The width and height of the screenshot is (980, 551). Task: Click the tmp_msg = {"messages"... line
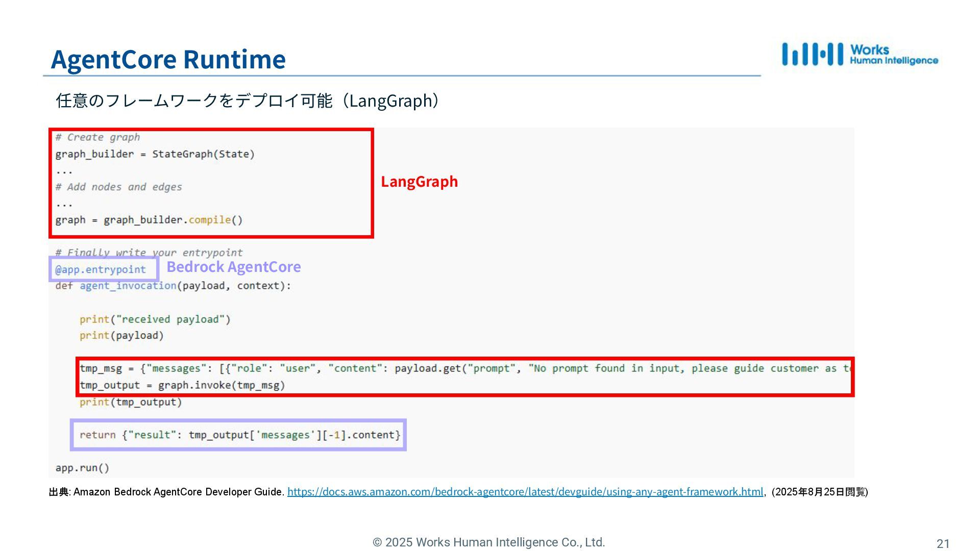[x=465, y=368]
